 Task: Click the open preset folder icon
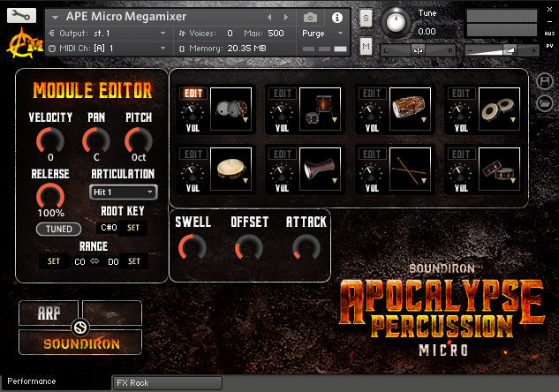544,102
